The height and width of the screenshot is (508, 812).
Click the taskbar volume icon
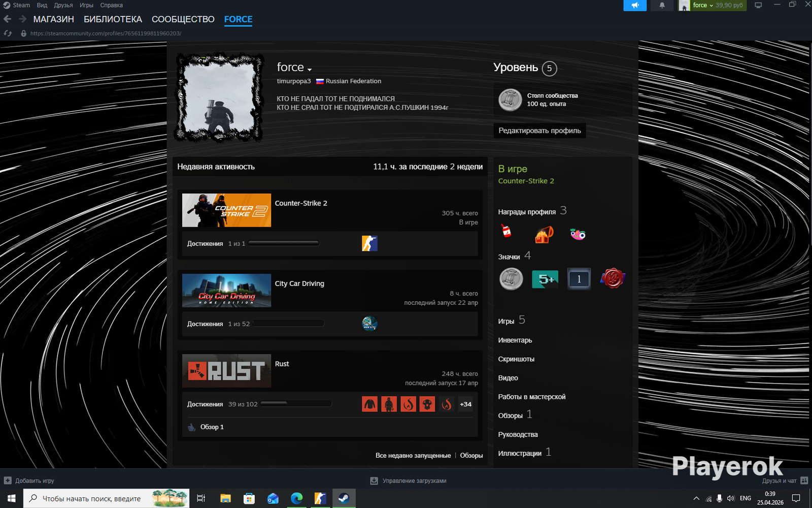coord(731,498)
